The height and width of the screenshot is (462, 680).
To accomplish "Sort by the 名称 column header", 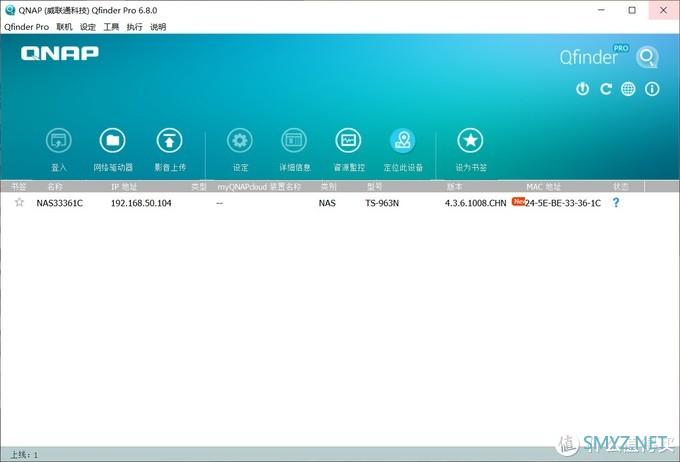I will 55,187.
